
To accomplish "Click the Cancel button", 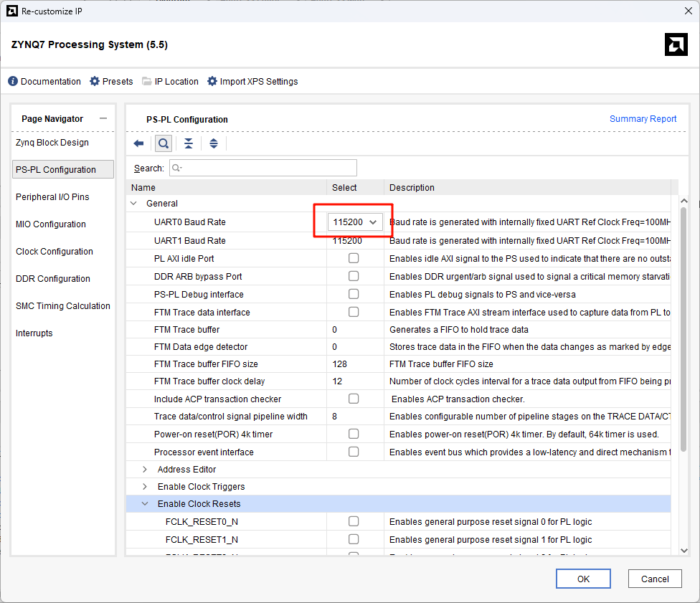I will coord(655,579).
